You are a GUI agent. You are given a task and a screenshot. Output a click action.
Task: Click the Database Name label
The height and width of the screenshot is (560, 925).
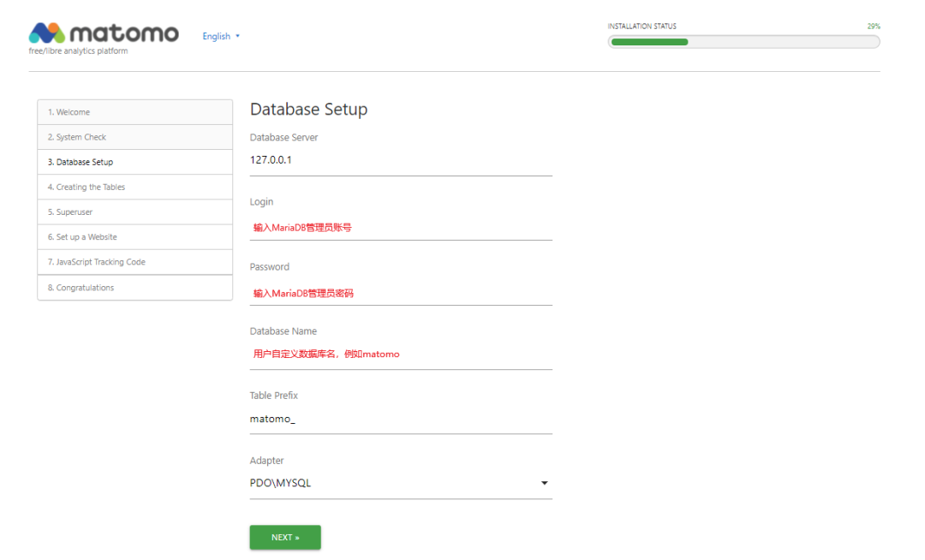[283, 331]
